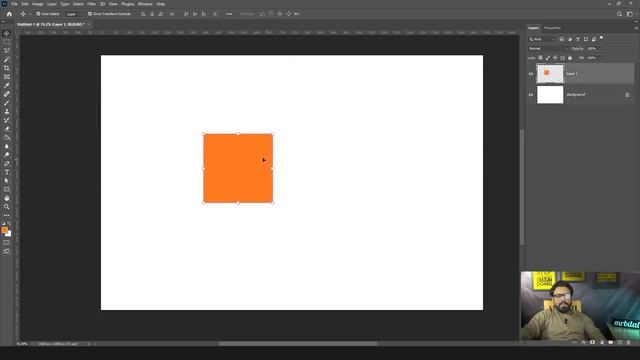Toggle the type layer filter icon

(x=578, y=39)
